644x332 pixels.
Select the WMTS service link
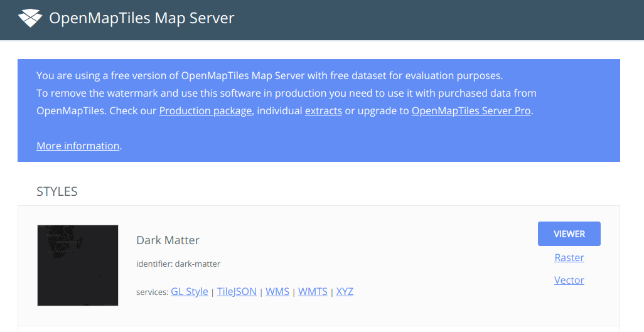tap(313, 291)
